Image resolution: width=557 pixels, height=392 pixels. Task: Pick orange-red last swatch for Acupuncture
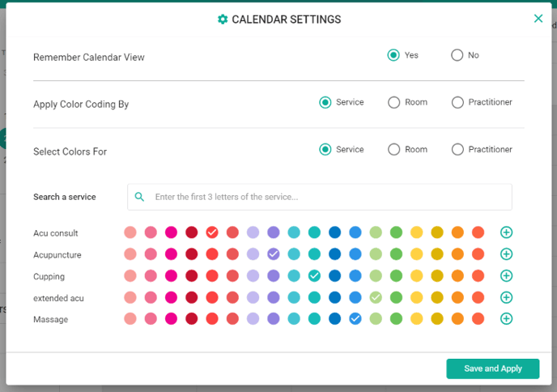click(x=478, y=254)
